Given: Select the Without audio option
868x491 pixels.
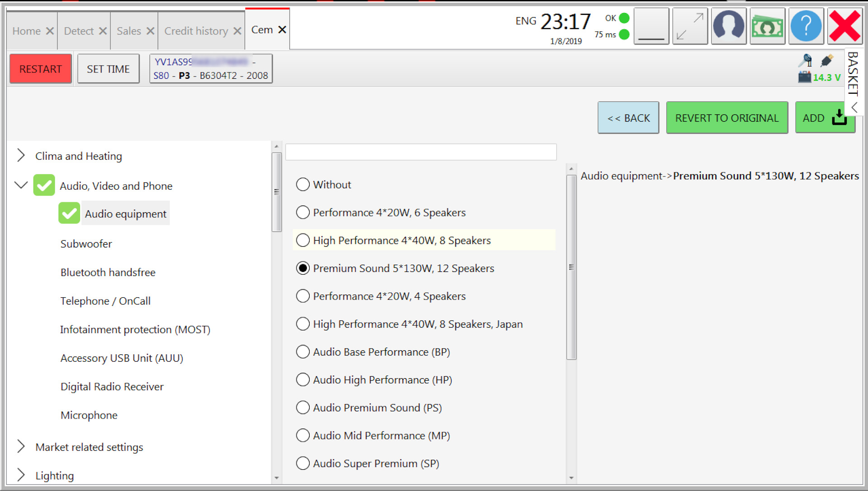Looking at the screenshot, I should click(303, 185).
